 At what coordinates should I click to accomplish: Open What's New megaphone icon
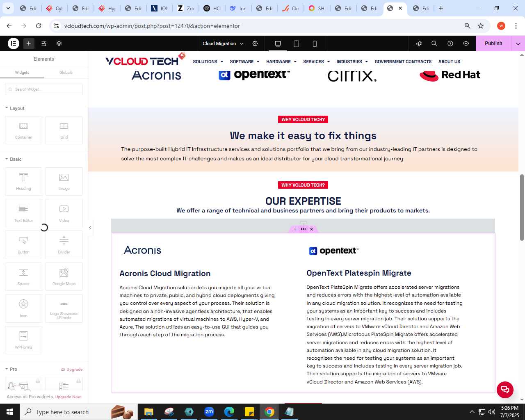tap(419, 43)
